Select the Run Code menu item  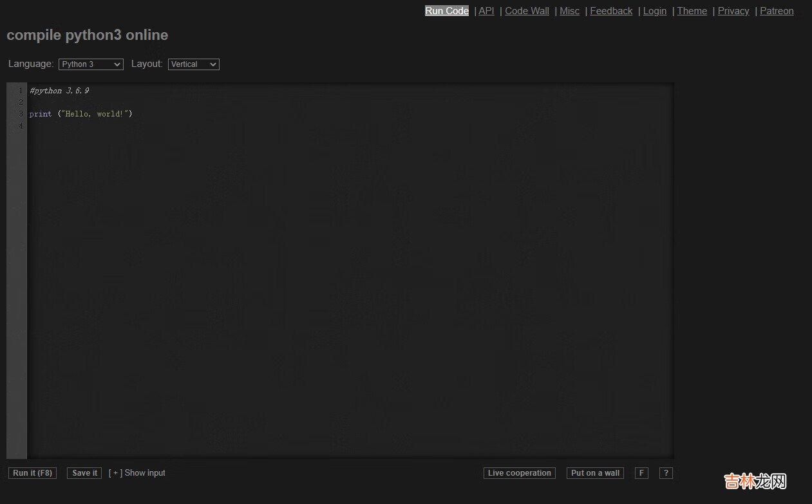coord(447,11)
